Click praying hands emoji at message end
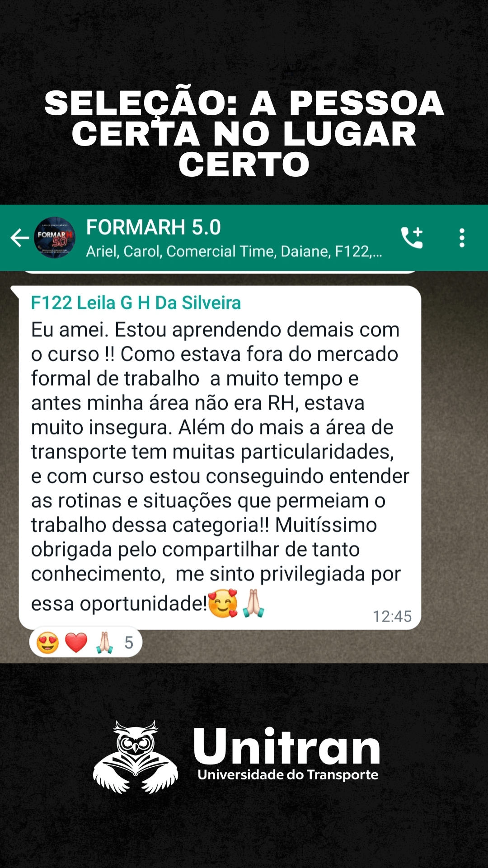Screen dimensions: 488x868 coord(253,604)
